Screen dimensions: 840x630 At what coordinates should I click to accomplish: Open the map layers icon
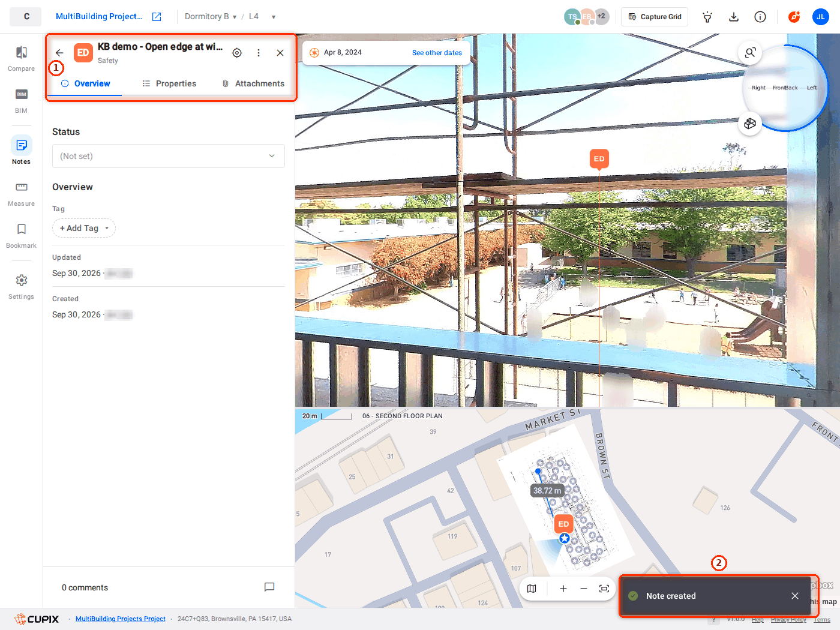[532, 589]
